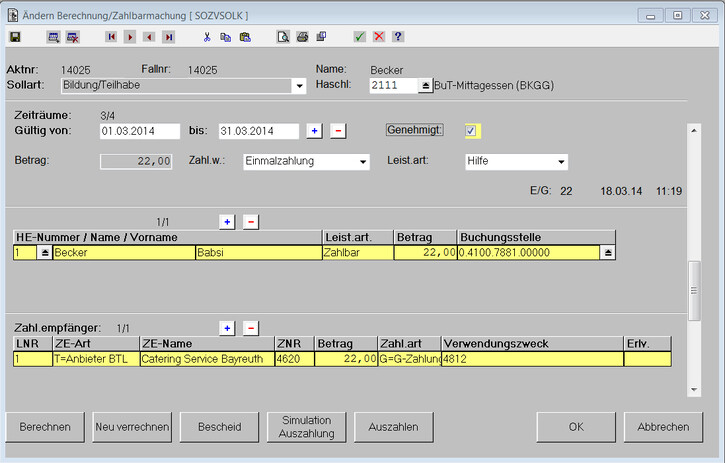Image resolution: width=725 pixels, height=463 pixels.
Task: Open lookup arrow next to Haschl field
Action: [x=424, y=86]
